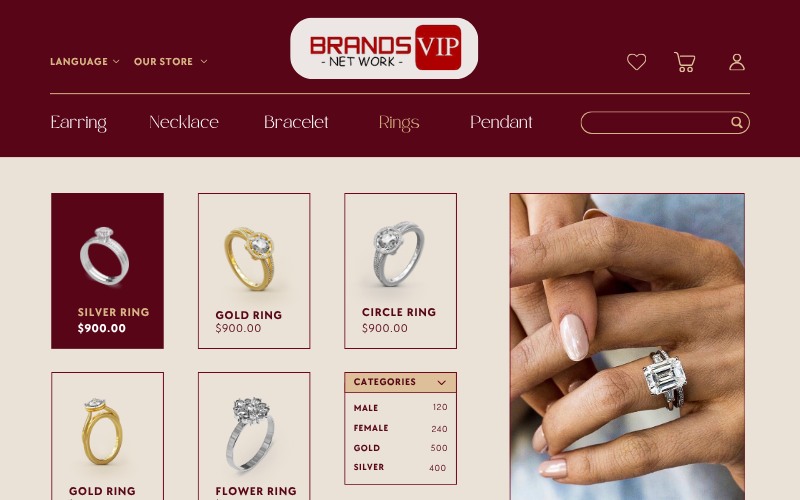800x500 pixels.
Task: Click the search magnifier icon
Action: tap(736, 122)
